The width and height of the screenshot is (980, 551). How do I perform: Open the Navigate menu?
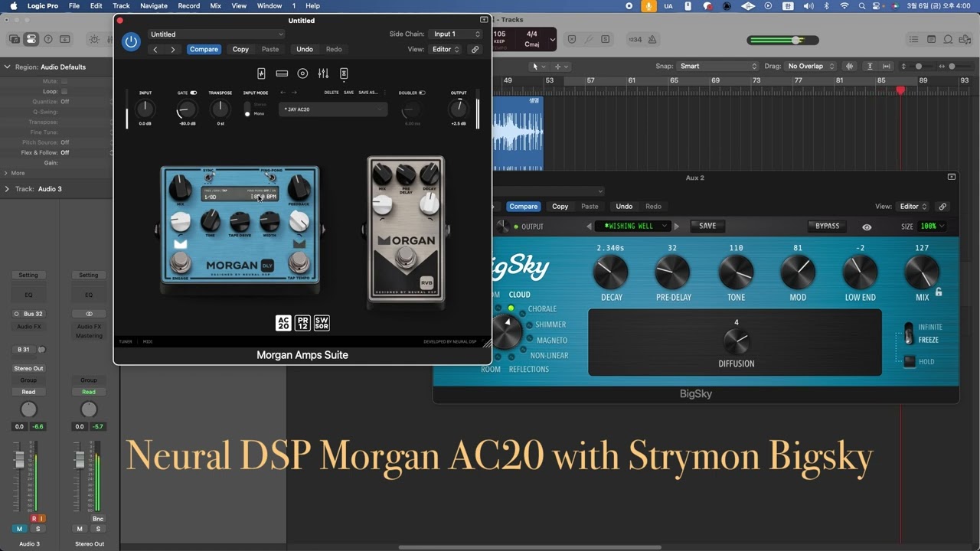[x=154, y=5]
